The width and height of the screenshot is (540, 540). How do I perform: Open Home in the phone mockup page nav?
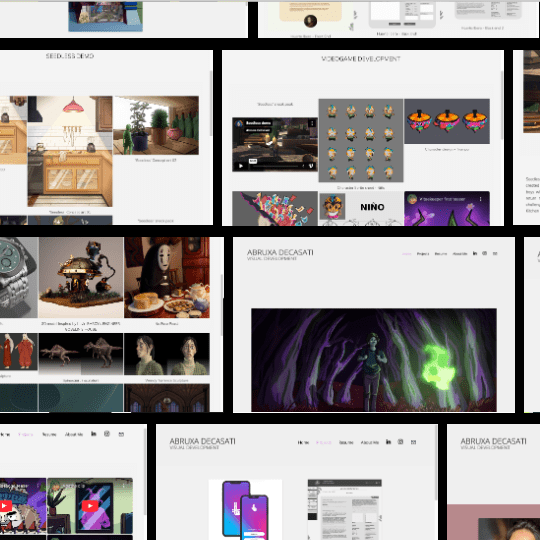[x=303, y=443]
